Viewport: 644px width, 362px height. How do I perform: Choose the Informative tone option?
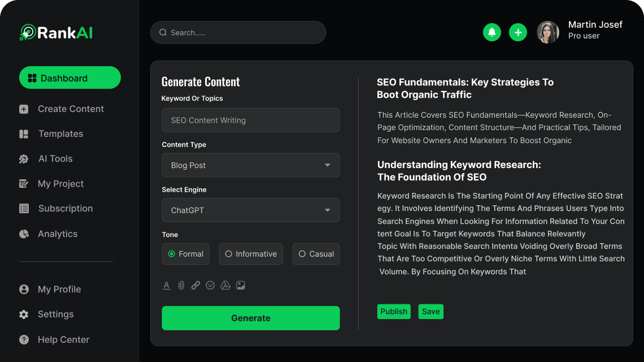tap(251, 254)
